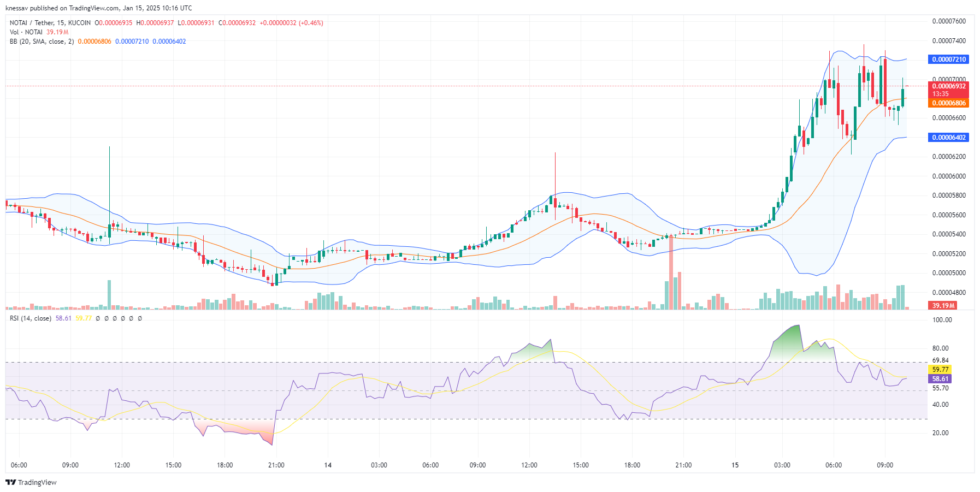Click the 80.00 RSI axis label
Image resolution: width=980 pixels, height=492 pixels.
click(940, 348)
